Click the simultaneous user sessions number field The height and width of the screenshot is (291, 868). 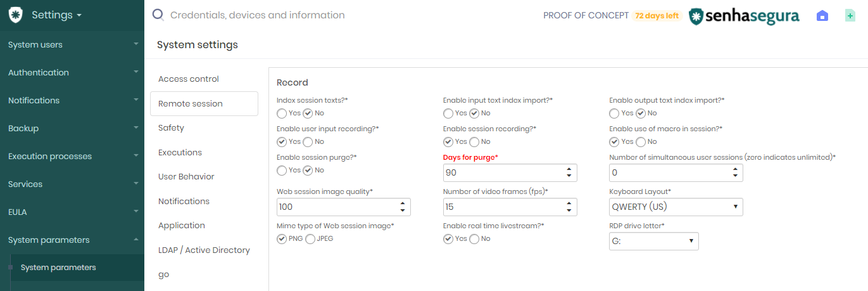point(676,172)
